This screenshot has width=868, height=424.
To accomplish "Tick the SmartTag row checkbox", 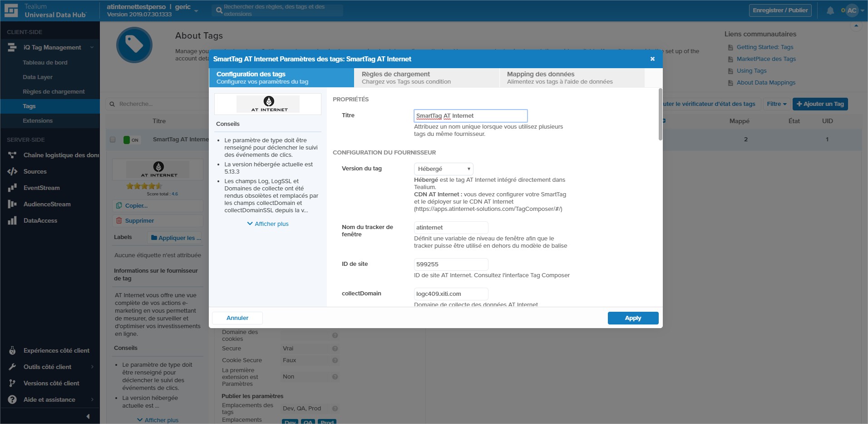I will pyautogui.click(x=113, y=140).
